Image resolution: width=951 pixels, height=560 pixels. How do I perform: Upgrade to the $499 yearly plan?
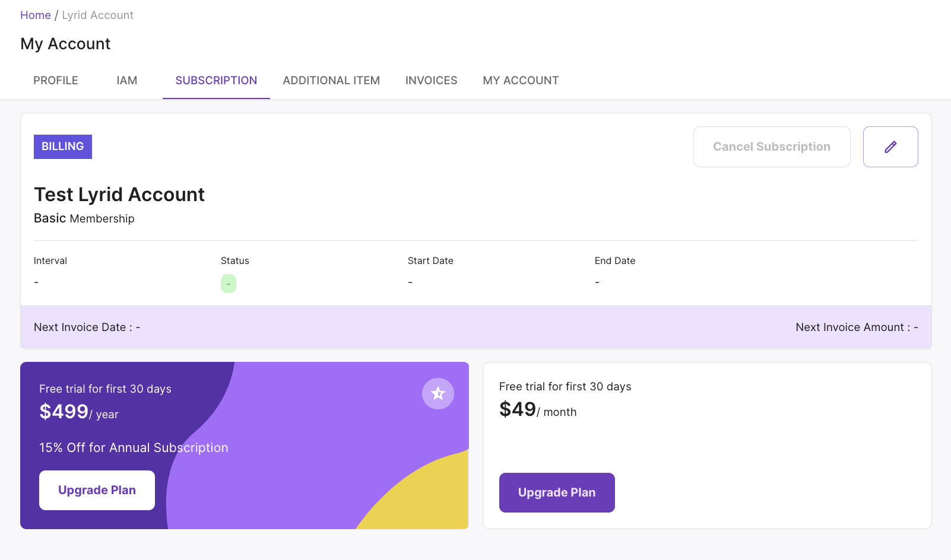point(97,490)
